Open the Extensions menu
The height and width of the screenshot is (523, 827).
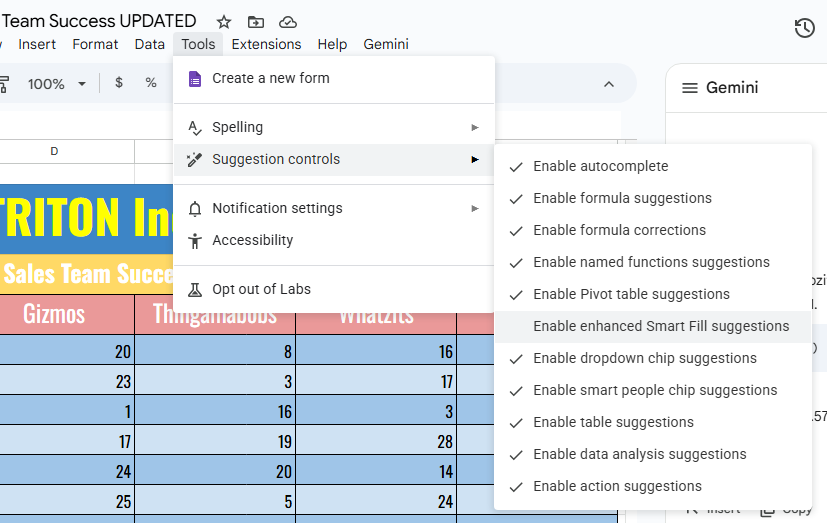(x=266, y=44)
